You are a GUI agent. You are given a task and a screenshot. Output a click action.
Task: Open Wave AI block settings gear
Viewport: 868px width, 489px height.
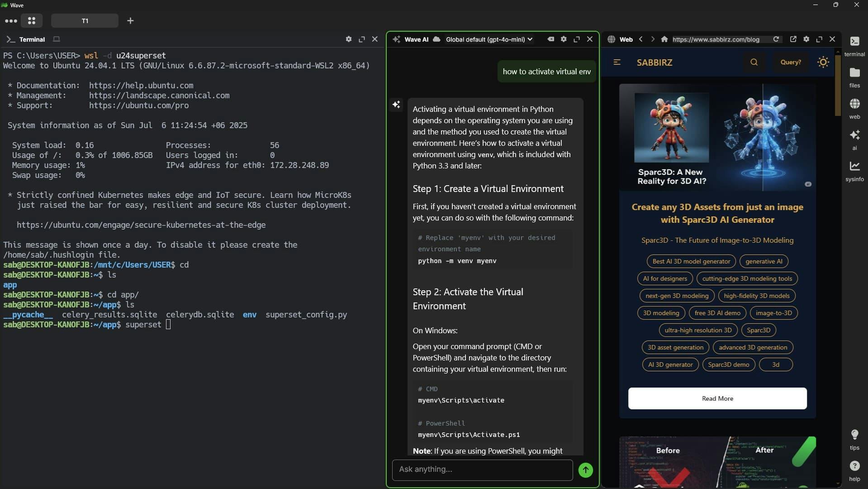pyautogui.click(x=564, y=39)
